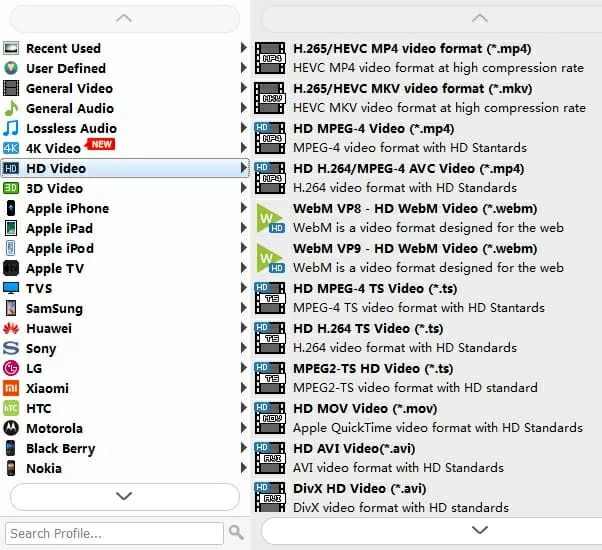Open the Motorola category
The height and width of the screenshot is (550, 602).
click(125, 428)
